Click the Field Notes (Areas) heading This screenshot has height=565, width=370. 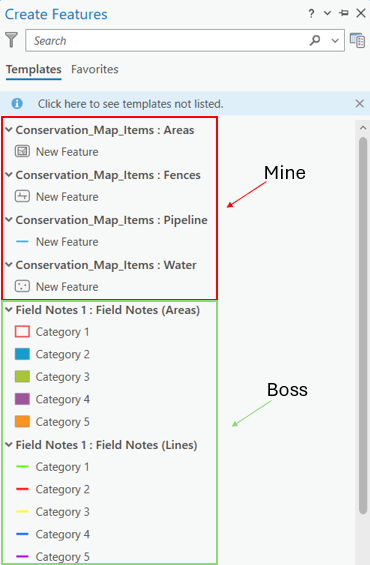pos(108,310)
